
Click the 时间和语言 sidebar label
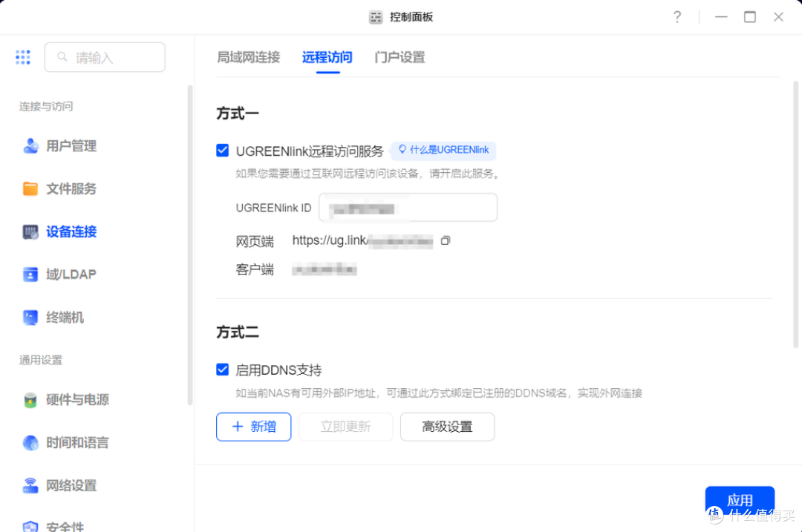pyautogui.click(x=78, y=442)
